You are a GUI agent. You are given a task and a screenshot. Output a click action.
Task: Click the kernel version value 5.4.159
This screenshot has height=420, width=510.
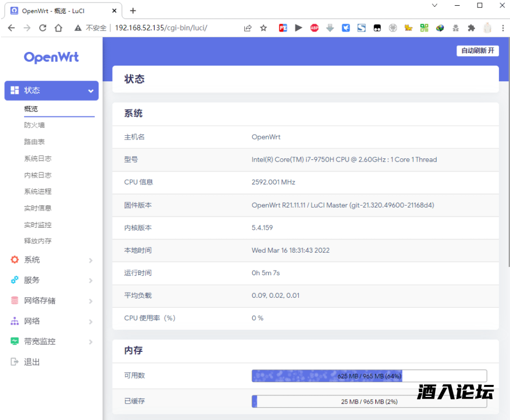pos(262,228)
